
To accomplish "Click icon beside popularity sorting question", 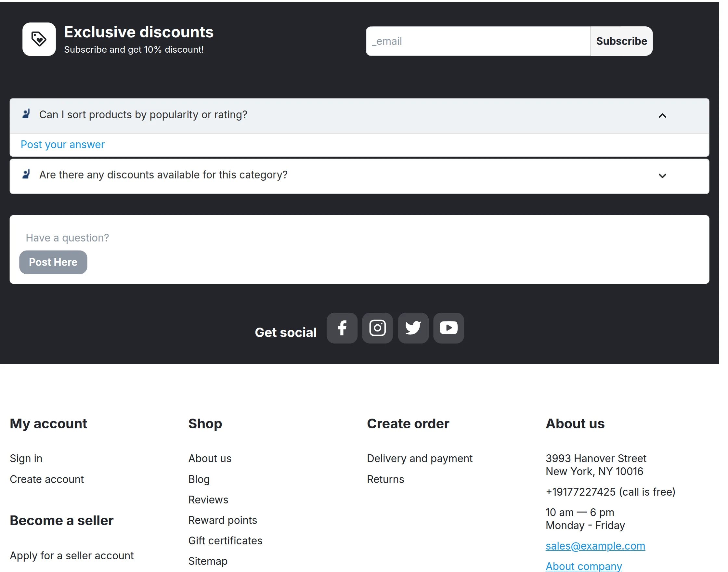I will point(26,114).
